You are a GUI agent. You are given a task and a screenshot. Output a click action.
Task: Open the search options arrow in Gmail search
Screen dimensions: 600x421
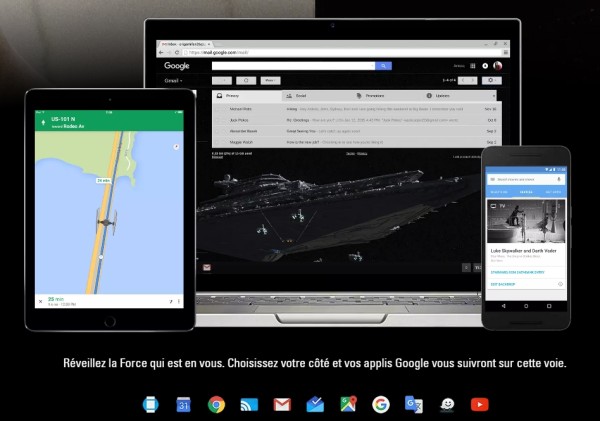pos(372,66)
